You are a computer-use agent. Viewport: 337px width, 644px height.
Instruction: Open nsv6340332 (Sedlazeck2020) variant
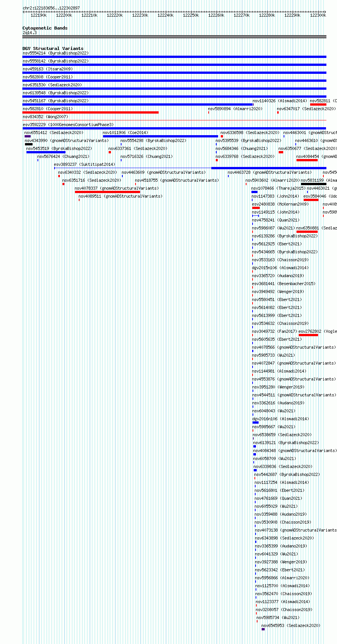click(88, 173)
